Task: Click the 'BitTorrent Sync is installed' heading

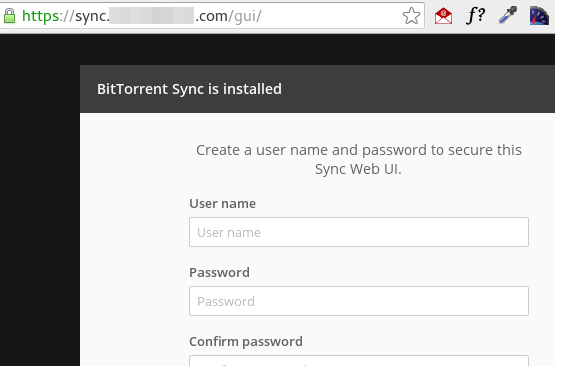Action: point(189,89)
